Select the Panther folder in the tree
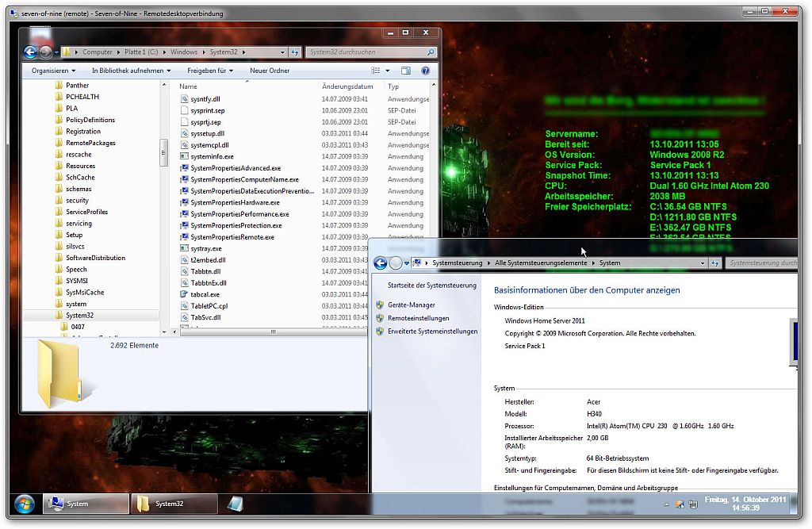This screenshot has width=812, height=529. click(77, 86)
